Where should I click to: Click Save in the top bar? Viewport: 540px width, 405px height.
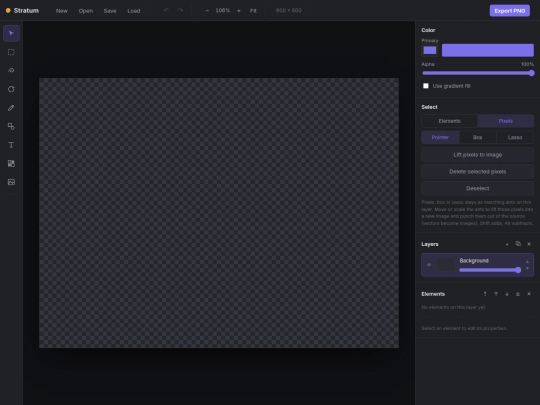click(110, 11)
